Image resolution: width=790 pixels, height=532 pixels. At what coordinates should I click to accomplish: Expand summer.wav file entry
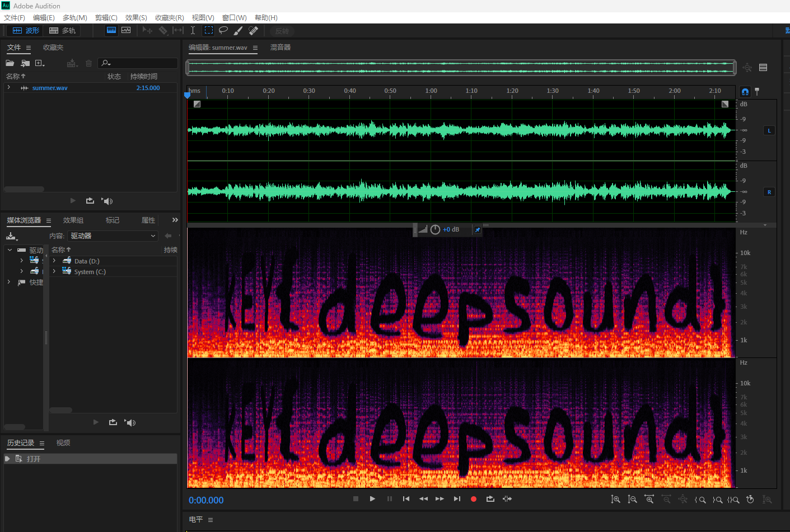9,87
